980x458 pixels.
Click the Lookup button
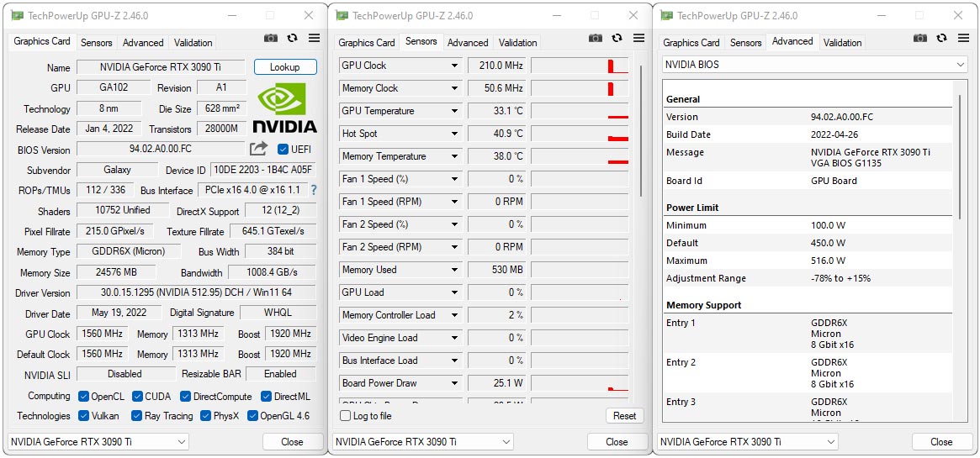[x=285, y=66]
